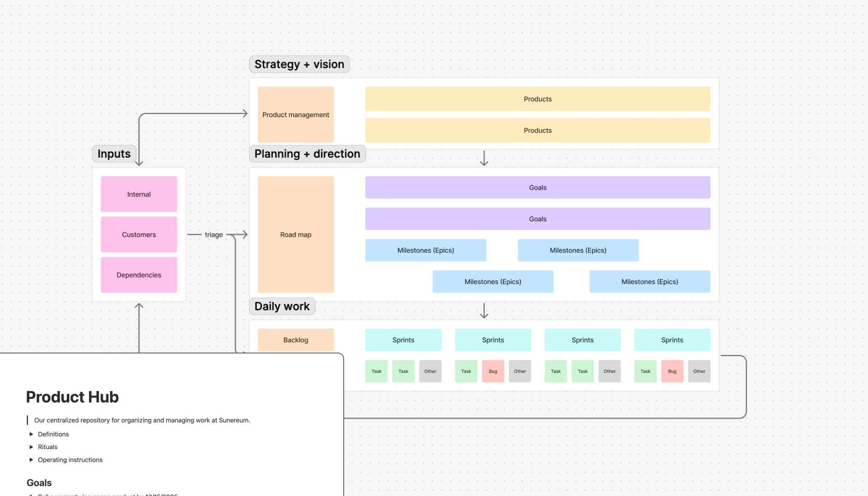
Task: Select the pink Internal card
Action: (x=139, y=194)
